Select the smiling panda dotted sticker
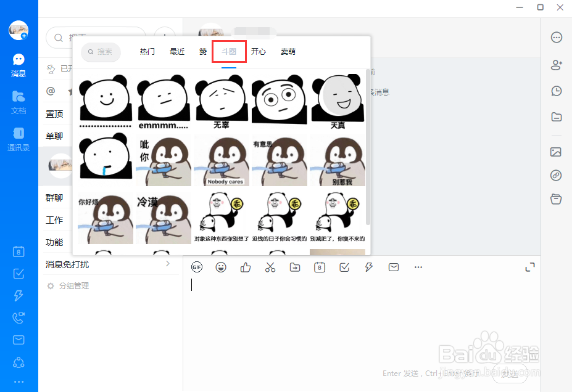Image resolution: width=572 pixels, height=392 pixels. coord(106,102)
